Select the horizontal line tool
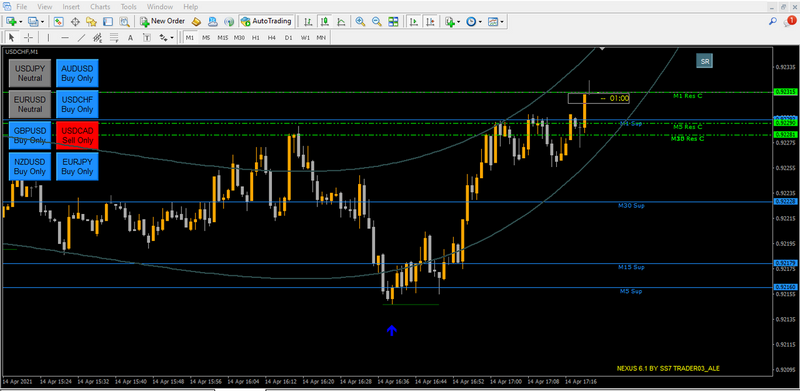The height and width of the screenshot is (391, 800). tap(65, 37)
